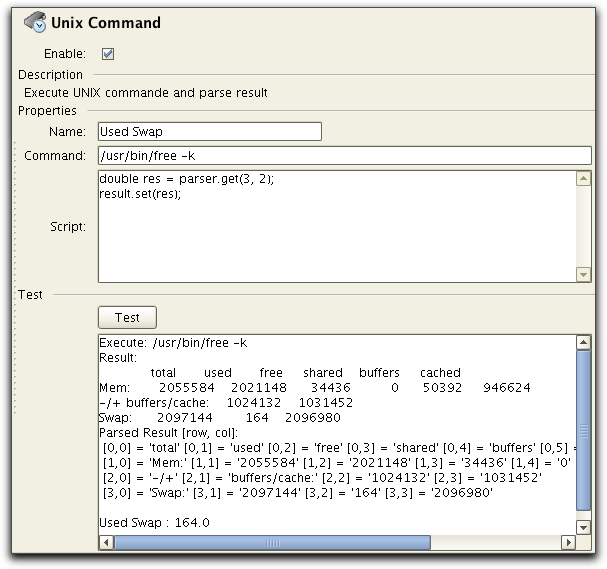This screenshot has width=607, height=569.
Task: Click the 'Execute: /usr/bin/free -k' output line
Action: point(173,343)
